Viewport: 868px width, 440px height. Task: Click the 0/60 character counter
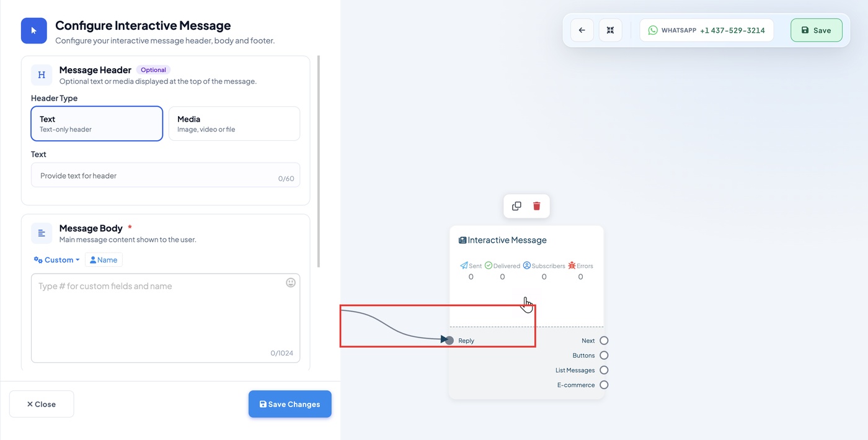point(286,179)
